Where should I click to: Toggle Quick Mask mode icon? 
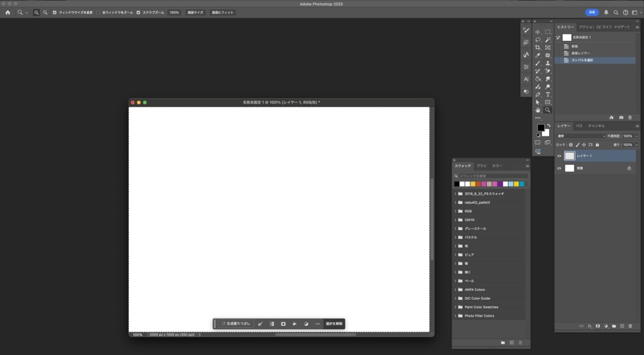[538, 143]
